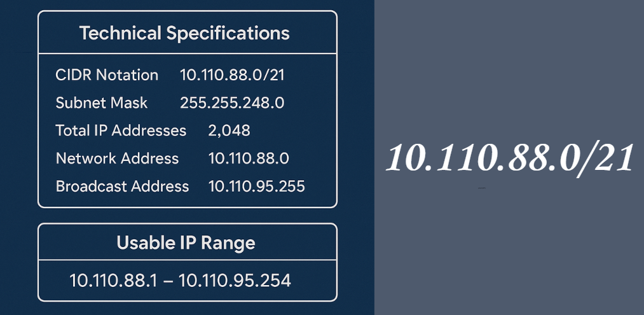Click the 10.110.88.0/21 value beside CIDR Notation
The height and width of the screenshot is (315, 644).
[x=232, y=75]
